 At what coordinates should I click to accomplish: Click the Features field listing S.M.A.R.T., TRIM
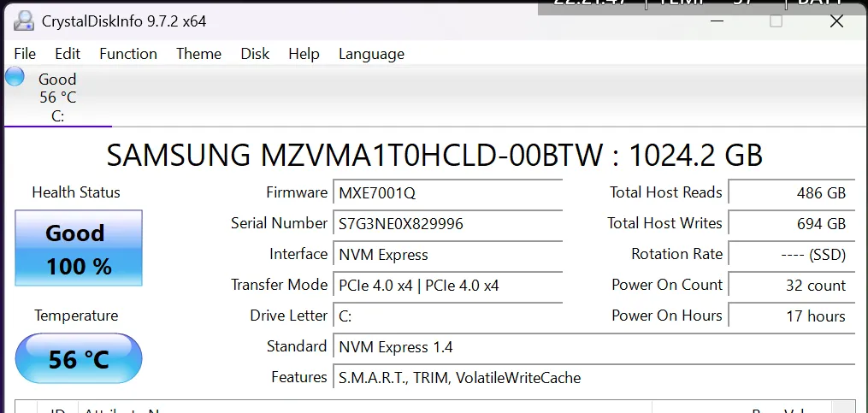pyautogui.click(x=593, y=378)
